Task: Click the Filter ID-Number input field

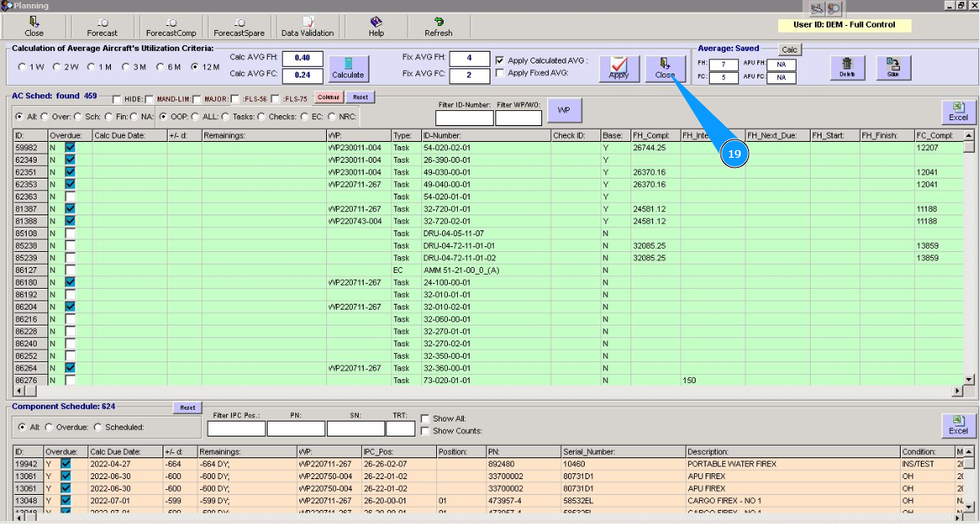Action: click(465, 119)
